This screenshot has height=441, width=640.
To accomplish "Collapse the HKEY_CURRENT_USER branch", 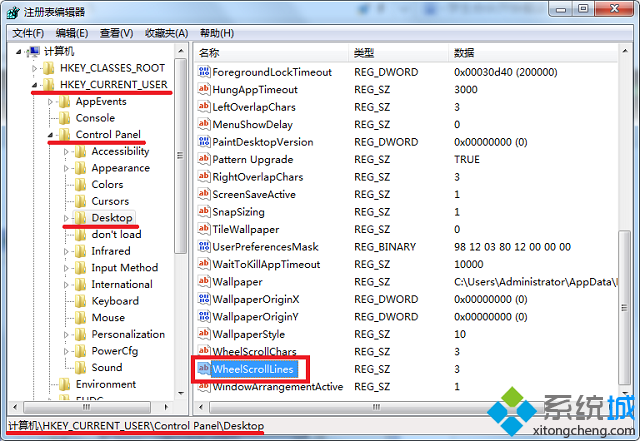I will pyautogui.click(x=34, y=85).
